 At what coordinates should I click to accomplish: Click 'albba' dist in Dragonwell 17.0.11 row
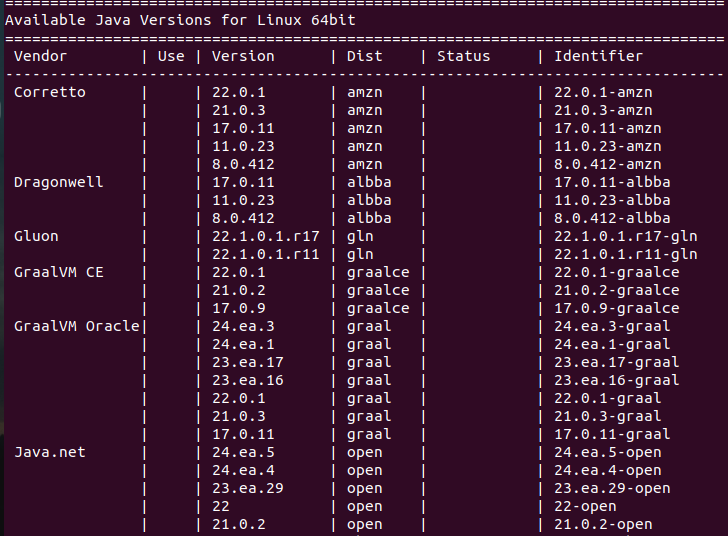pyautogui.click(x=369, y=182)
